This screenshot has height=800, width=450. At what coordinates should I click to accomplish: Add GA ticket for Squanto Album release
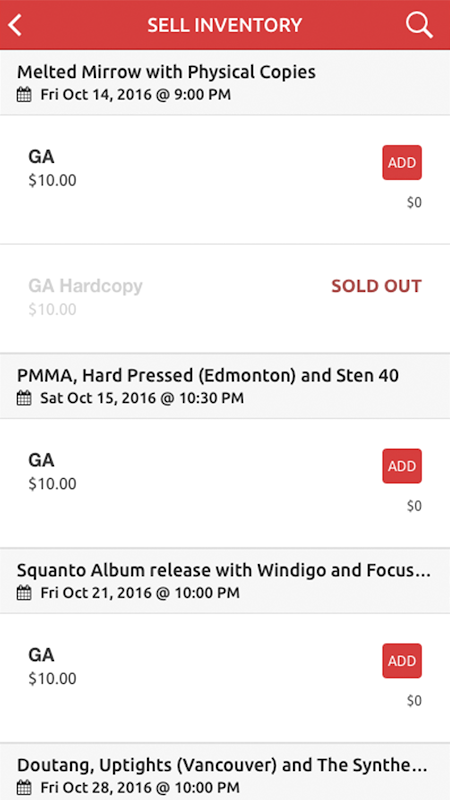tap(402, 661)
